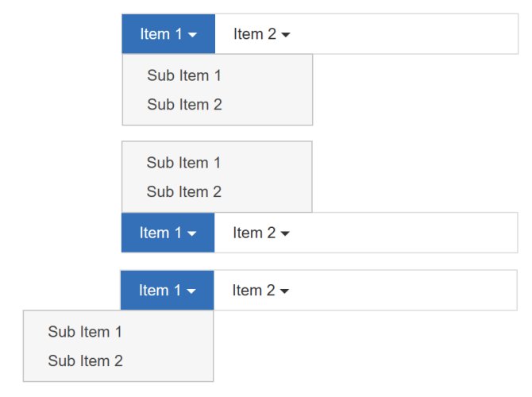Click empty area of the bottom navbar
Screen dimensions: 532x397
pyautogui.click(x=411, y=290)
